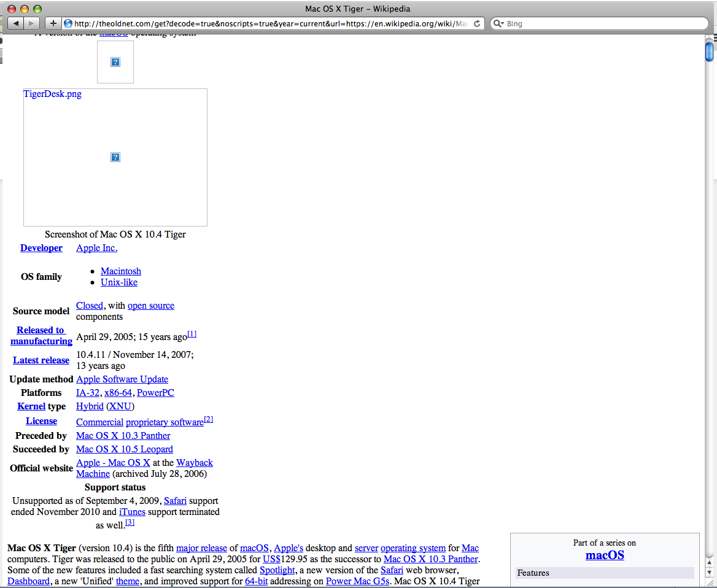Add bookmark with the plus button
This screenshot has width=717, height=588.
point(53,23)
